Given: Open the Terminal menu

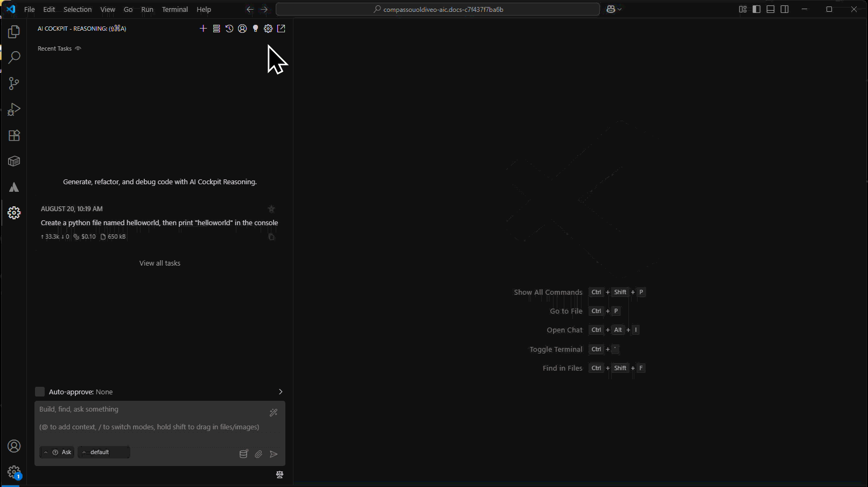Looking at the screenshot, I should coord(175,9).
